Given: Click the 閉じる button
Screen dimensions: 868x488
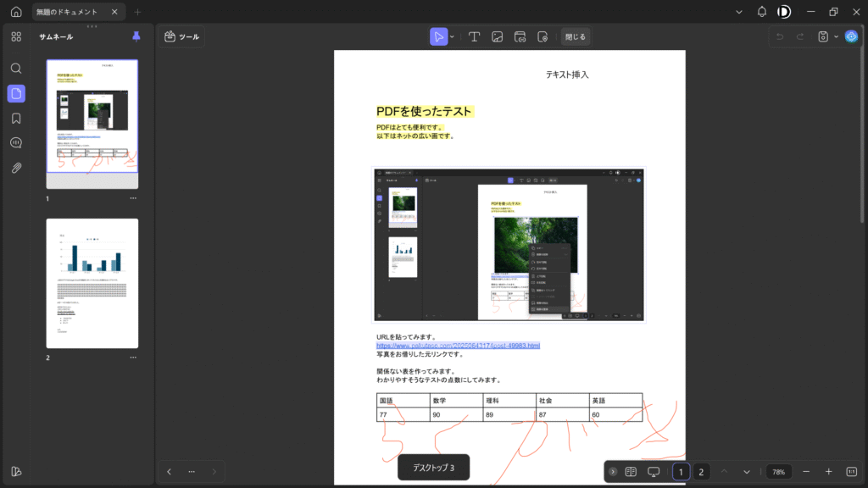Looking at the screenshot, I should (x=575, y=36).
